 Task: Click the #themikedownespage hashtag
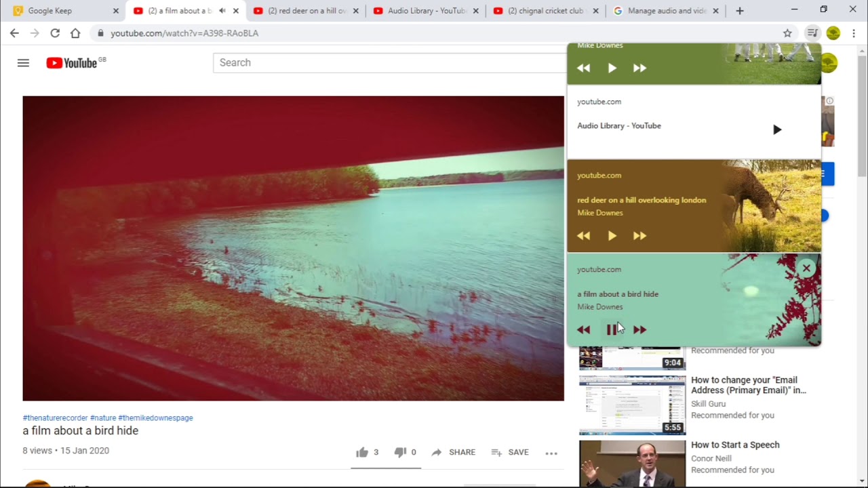pyautogui.click(x=155, y=418)
